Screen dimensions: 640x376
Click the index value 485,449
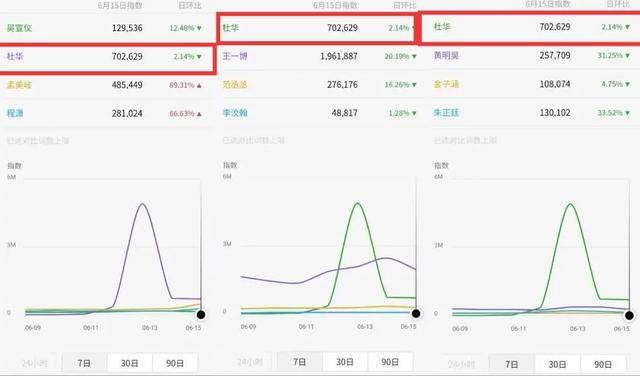tap(127, 85)
